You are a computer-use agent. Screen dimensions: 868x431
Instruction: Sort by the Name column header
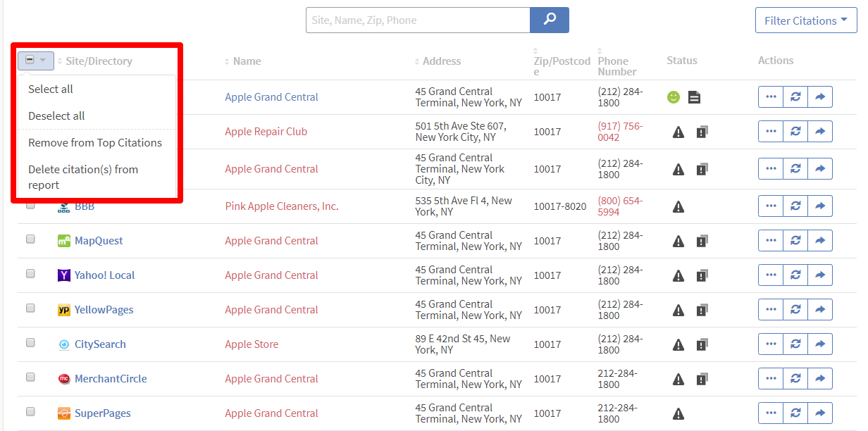tap(247, 61)
